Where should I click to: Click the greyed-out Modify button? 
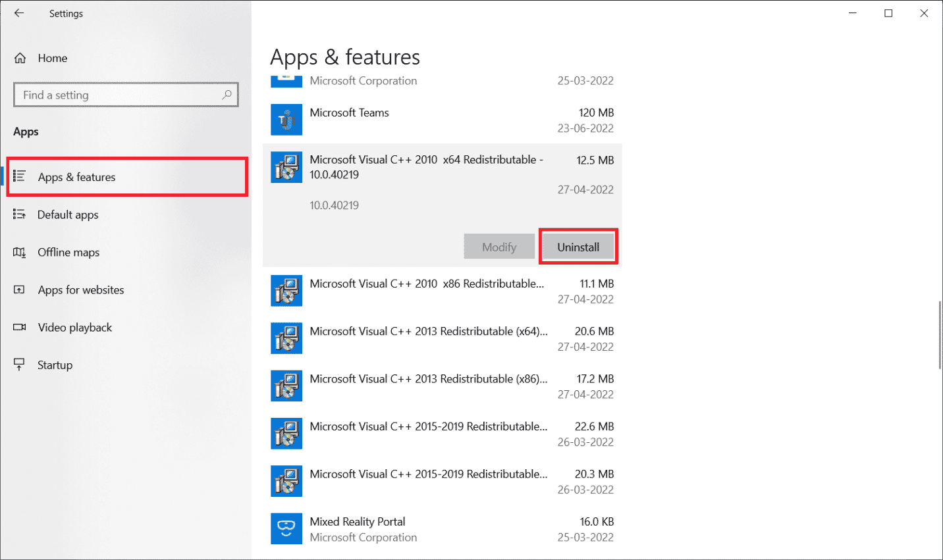(x=499, y=247)
